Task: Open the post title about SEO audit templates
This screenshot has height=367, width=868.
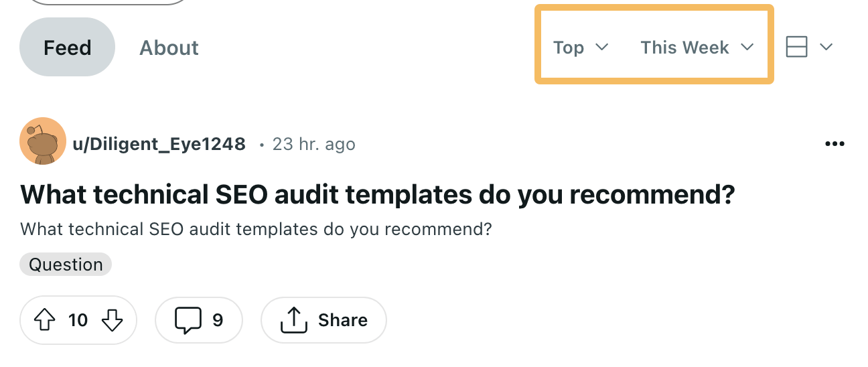Action: (x=378, y=195)
